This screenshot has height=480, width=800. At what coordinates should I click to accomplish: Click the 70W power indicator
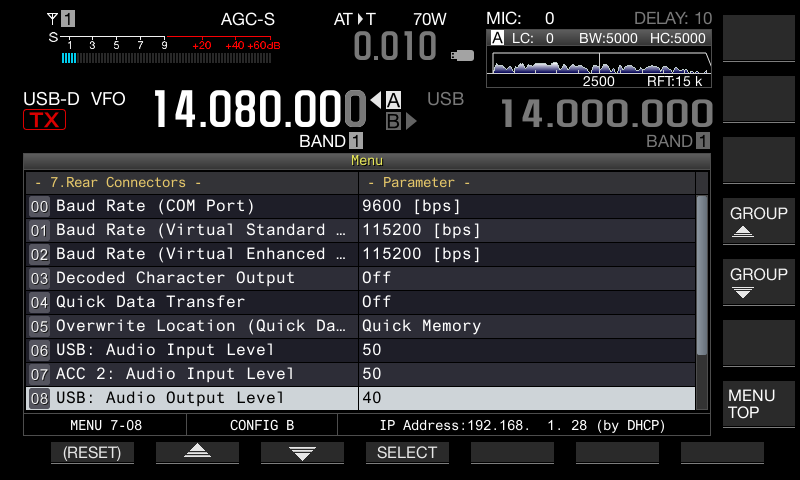[x=430, y=19]
